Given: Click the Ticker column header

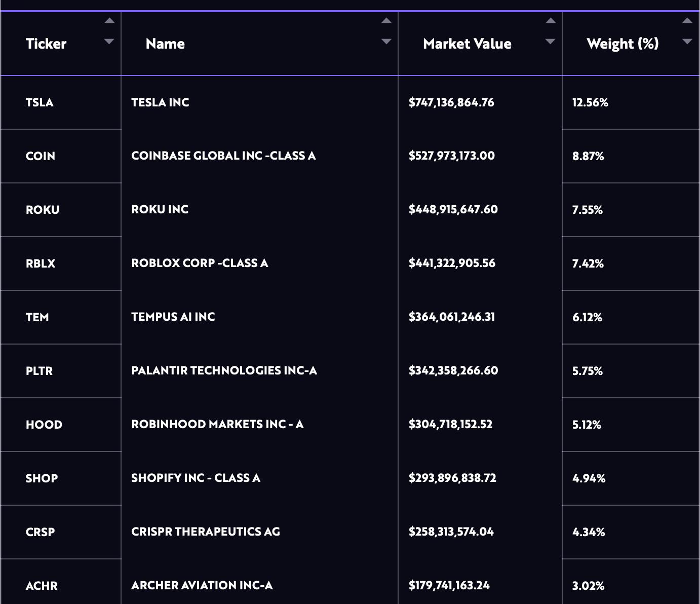Looking at the screenshot, I should tap(46, 44).
